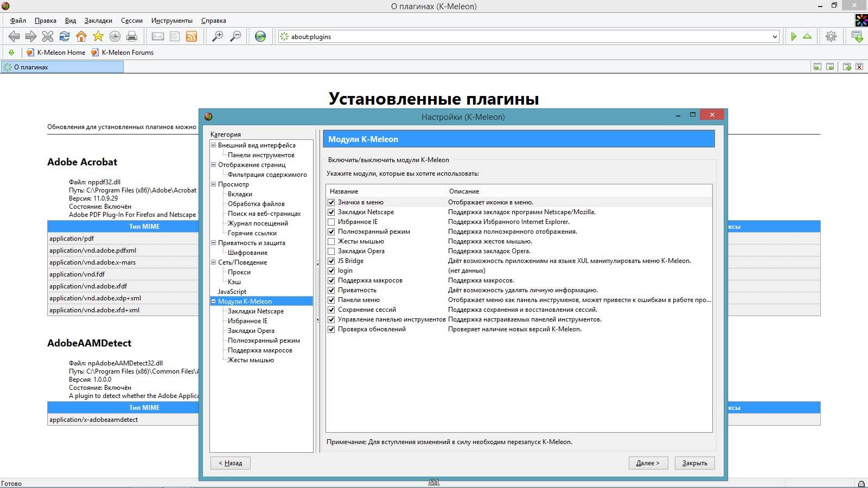Click the Далее > button
This screenshot has height=488, width=868.
click(648, 463)
